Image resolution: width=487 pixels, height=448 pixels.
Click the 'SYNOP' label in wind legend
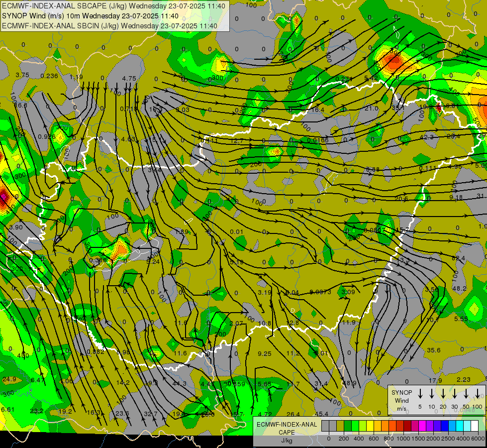pyautogui.click(x=401, y=392)
